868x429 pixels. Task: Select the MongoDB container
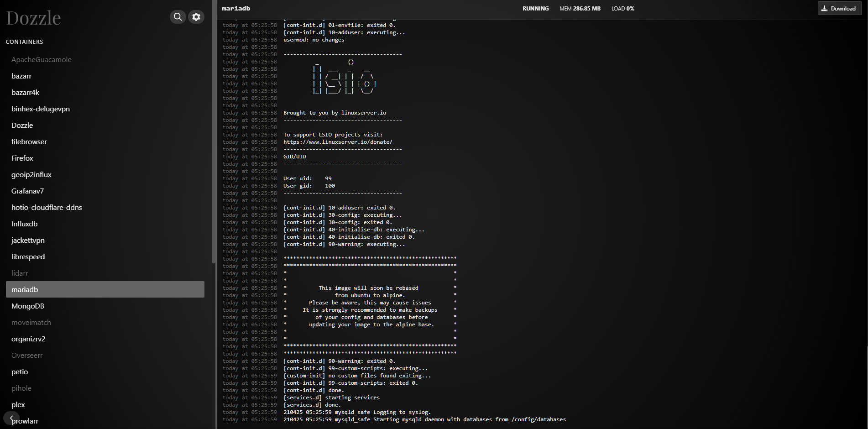28,306
